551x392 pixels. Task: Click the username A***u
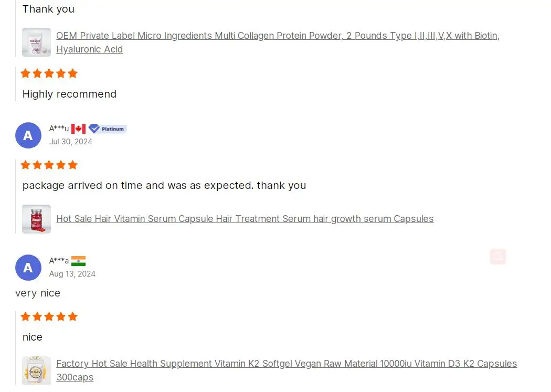coord(59,129)
